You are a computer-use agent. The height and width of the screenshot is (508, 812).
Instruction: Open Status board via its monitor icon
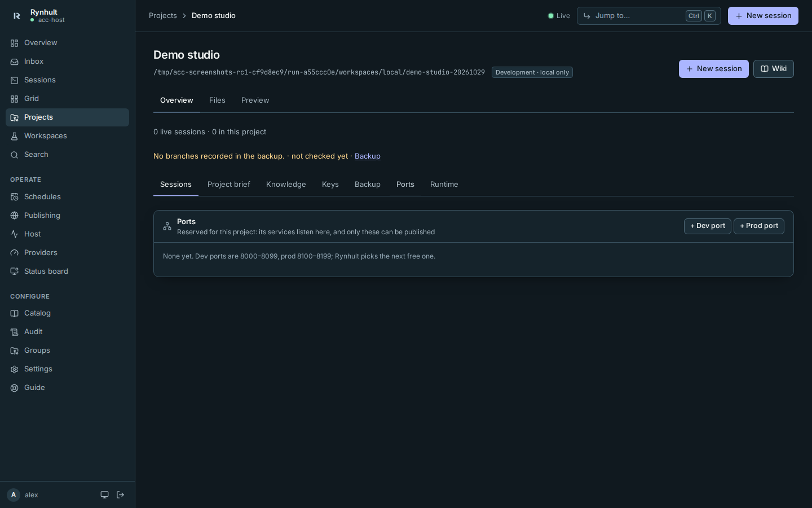15,271
